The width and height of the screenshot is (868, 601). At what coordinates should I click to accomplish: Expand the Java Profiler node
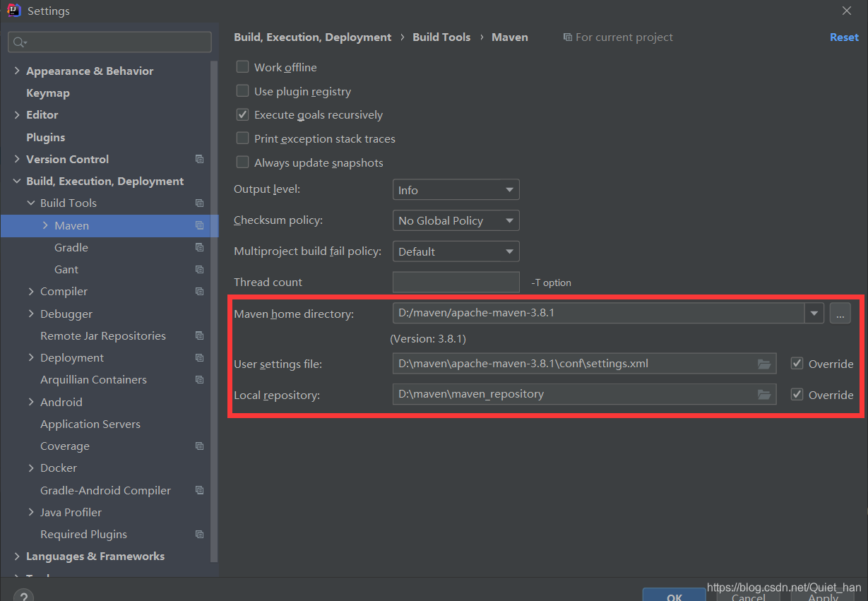(x=31, y=512)
